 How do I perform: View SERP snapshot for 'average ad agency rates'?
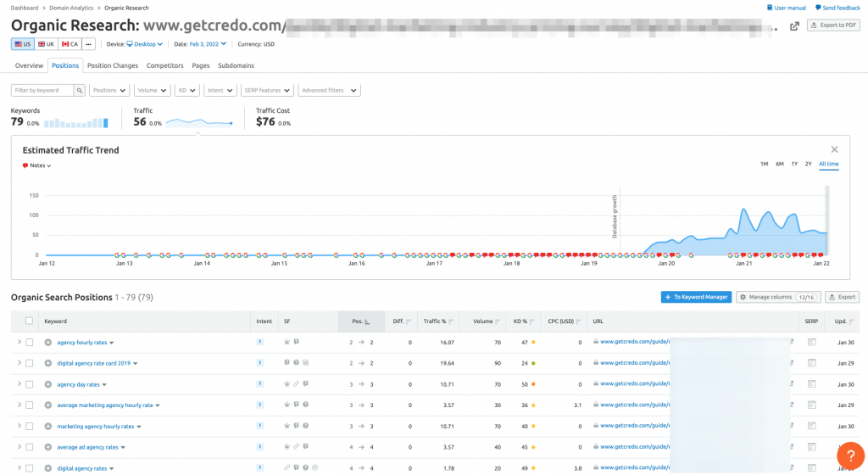(x=811, y=447)
